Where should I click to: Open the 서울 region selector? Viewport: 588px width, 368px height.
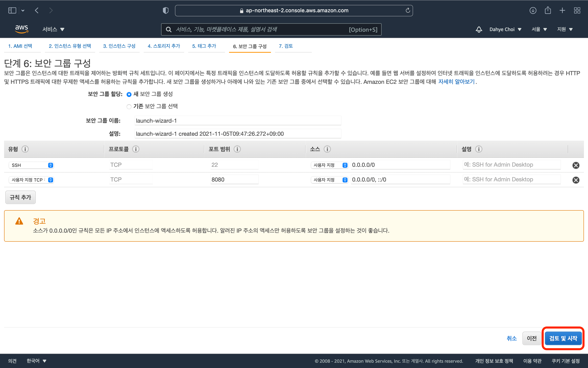pos(539,29)
